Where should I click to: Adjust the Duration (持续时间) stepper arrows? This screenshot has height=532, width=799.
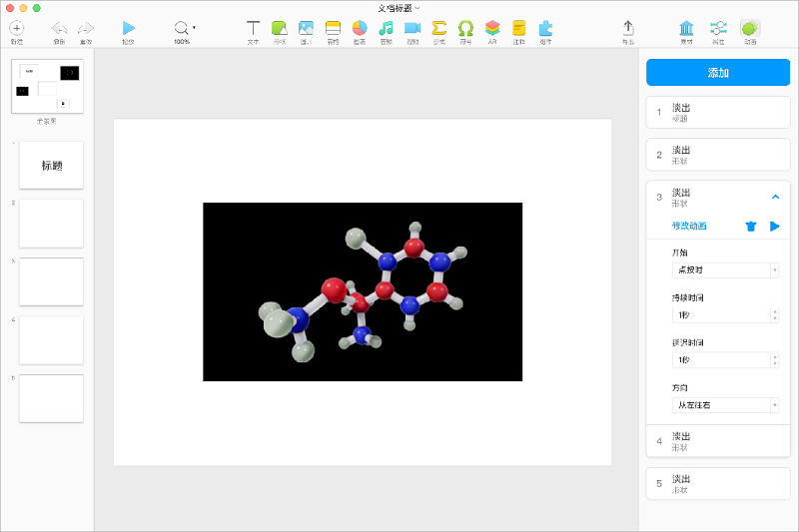[775, 315]
